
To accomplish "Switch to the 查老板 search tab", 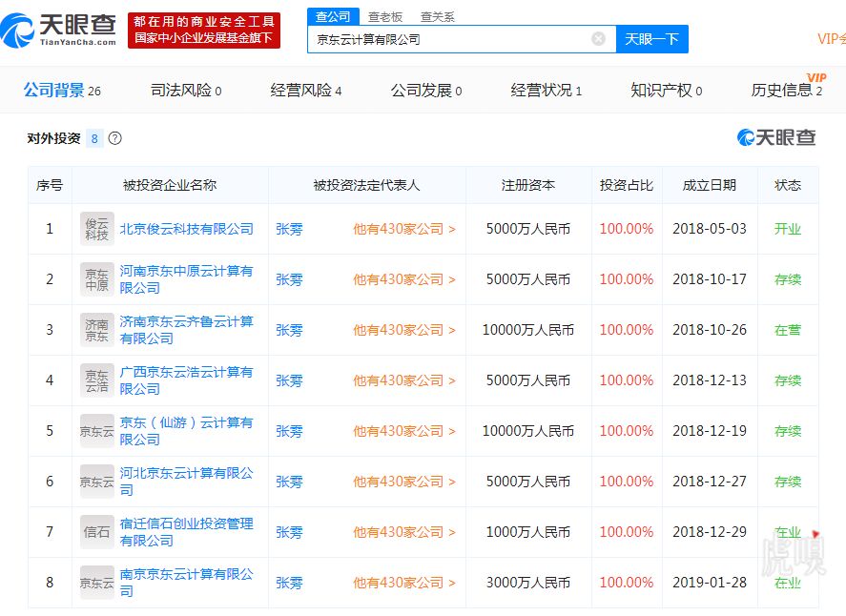I will click(x=385, y=17).
